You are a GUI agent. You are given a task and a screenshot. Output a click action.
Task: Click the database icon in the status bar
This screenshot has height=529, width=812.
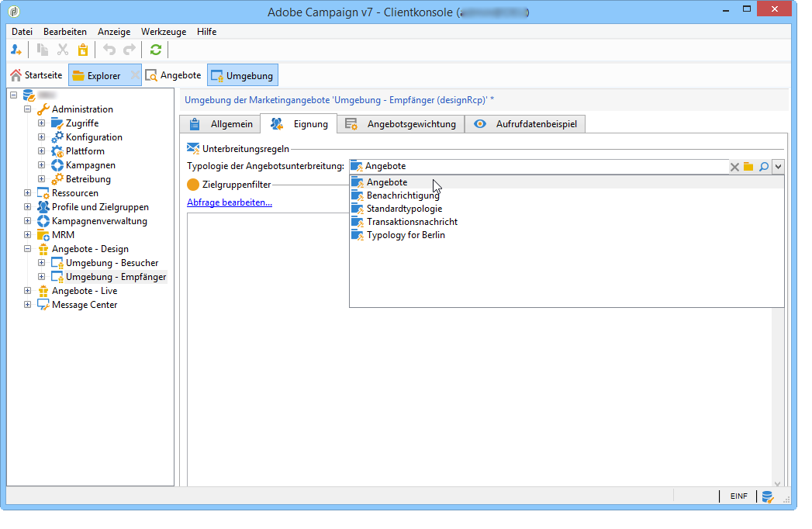pyautogui.click(x=768, y=497)
